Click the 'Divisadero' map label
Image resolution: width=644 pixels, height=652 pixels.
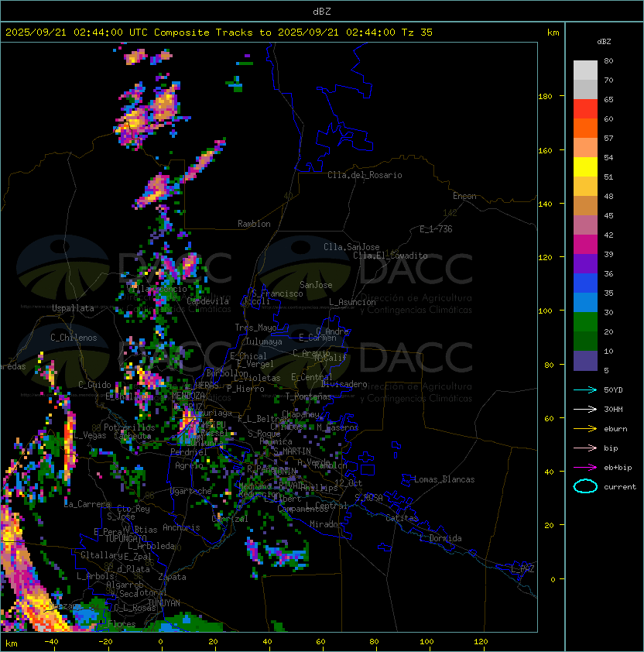click(x=344, y=384)
